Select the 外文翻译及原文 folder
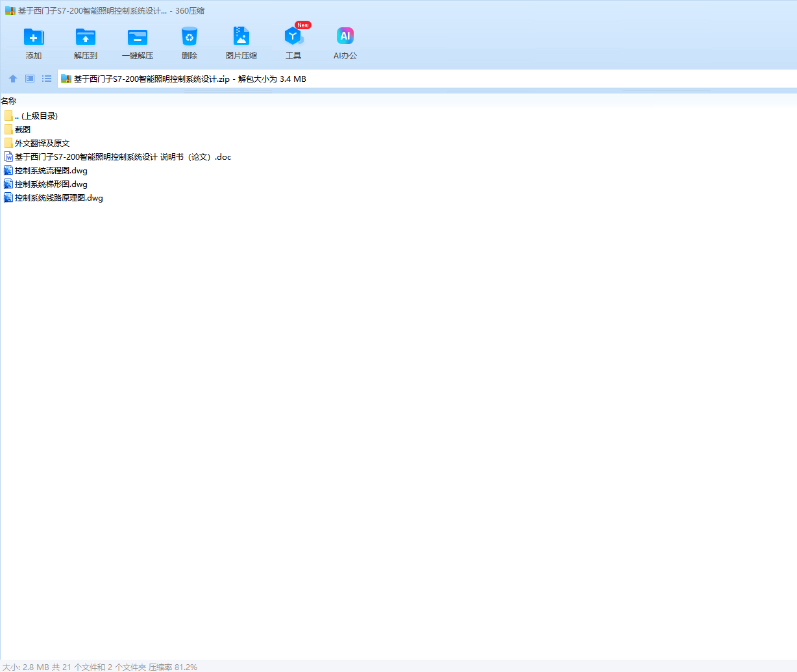 (x=37, y=143)
